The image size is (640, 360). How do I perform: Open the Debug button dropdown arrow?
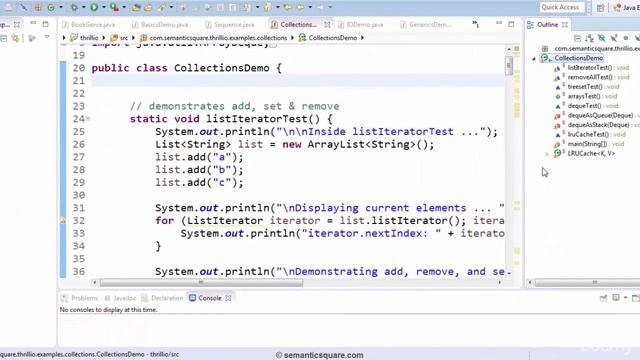point(83,7)
